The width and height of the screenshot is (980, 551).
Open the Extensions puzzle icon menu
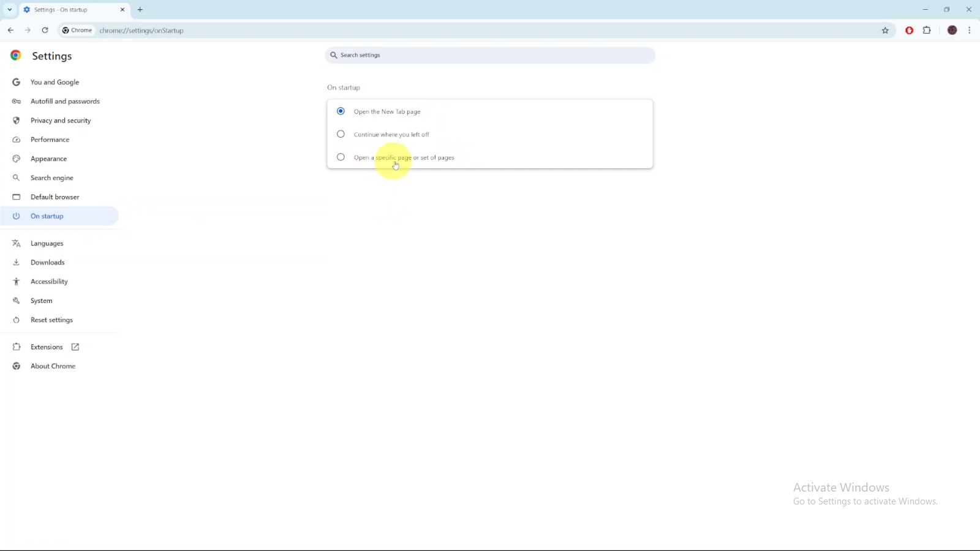pyautogui.click(x=927, y=30)
